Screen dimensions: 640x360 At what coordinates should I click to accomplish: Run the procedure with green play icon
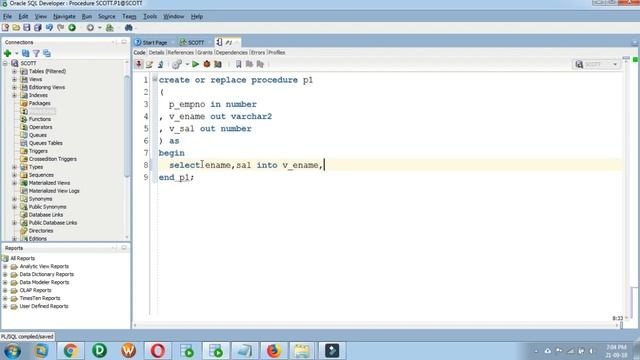tap(196, 64)
